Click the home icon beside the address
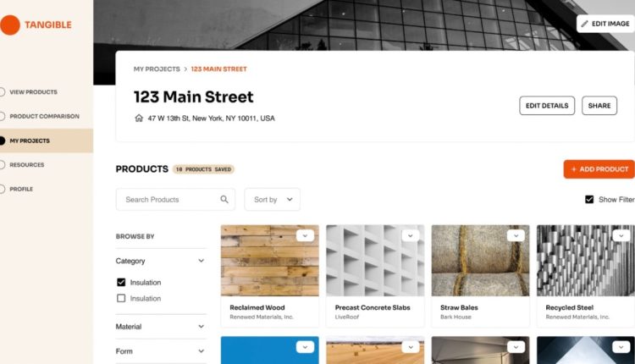 click(139, 119)
